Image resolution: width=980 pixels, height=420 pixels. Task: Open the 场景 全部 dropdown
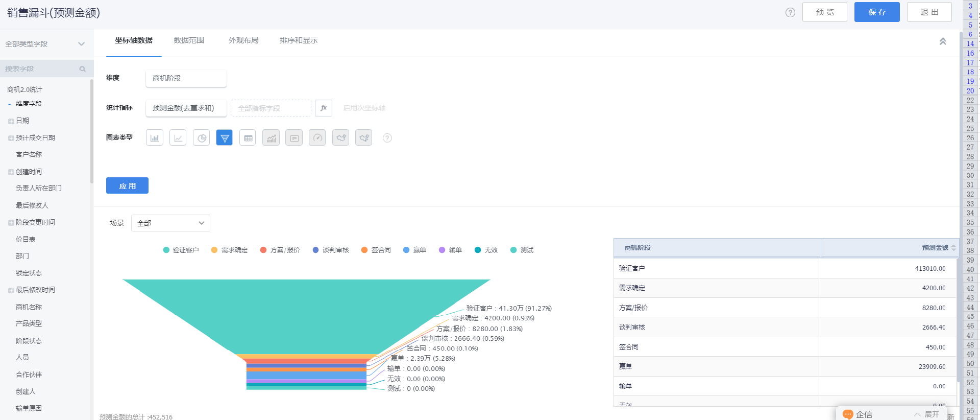click(170, 223)
